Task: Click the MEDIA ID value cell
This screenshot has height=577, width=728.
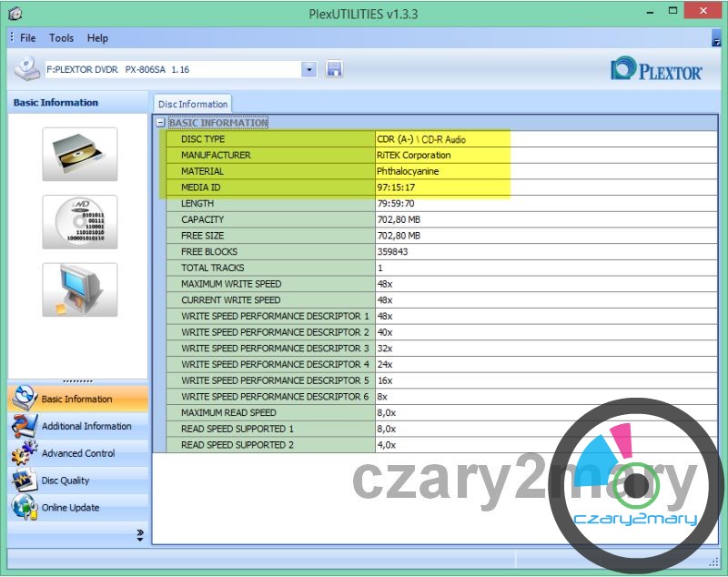Action: click(x=441, y=187)
